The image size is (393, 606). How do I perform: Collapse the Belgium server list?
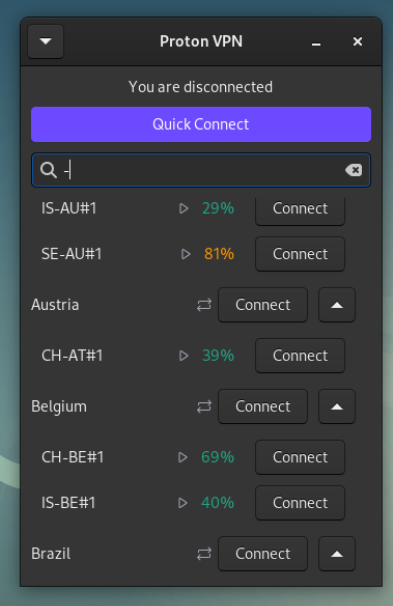point(337,407)
